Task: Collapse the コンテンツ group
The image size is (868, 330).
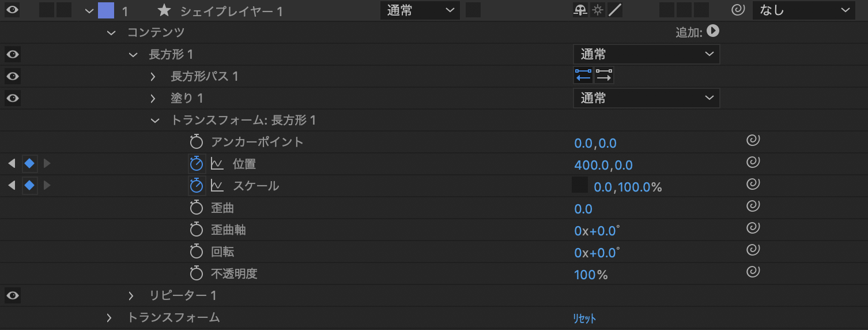Action: [x=111, y=33]
